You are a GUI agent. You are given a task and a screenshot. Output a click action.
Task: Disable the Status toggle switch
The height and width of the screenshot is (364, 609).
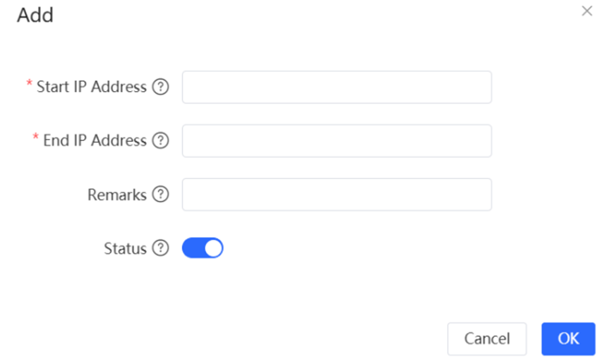[x=203, y=248]
